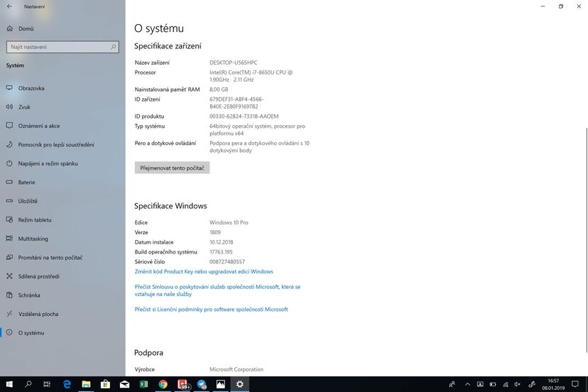Open Přečíst si Licenční podmínky link
The image size is (588, 392).
click(x=211, y=310)
